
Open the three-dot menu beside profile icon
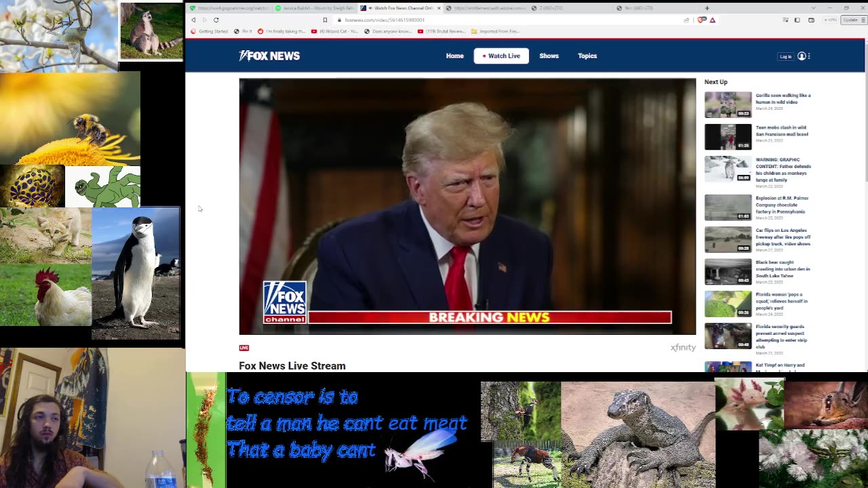809,56
